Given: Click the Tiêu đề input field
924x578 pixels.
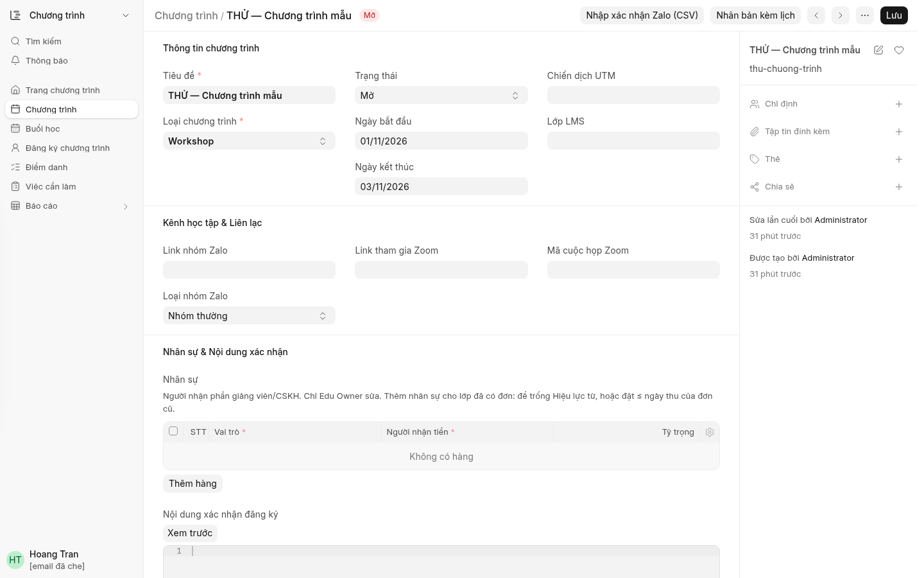Looking at the screenshot, I should click(x=249, y=95).
